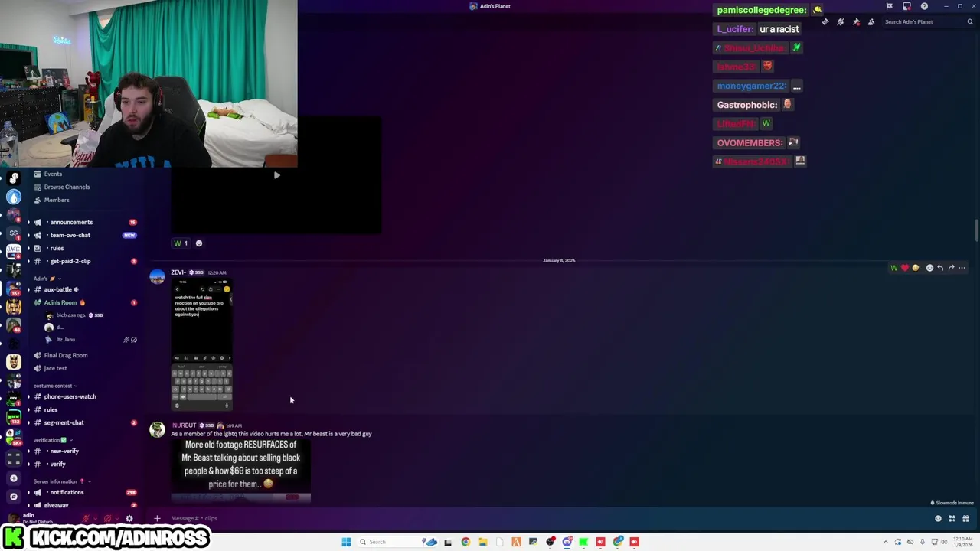Add heart quick reaction in message hover toolbar
Image resolution: width=980 pixels, height=551 pixels.
pos(904,268)
